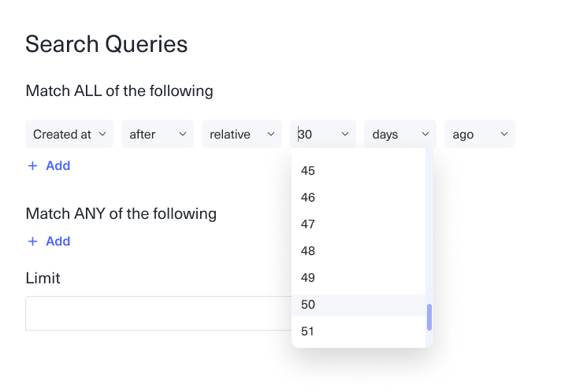The width and height of the screenshot is (561, 392).
Task: Collapse the number dropdown via its chevron
Action: pos(344,135)
